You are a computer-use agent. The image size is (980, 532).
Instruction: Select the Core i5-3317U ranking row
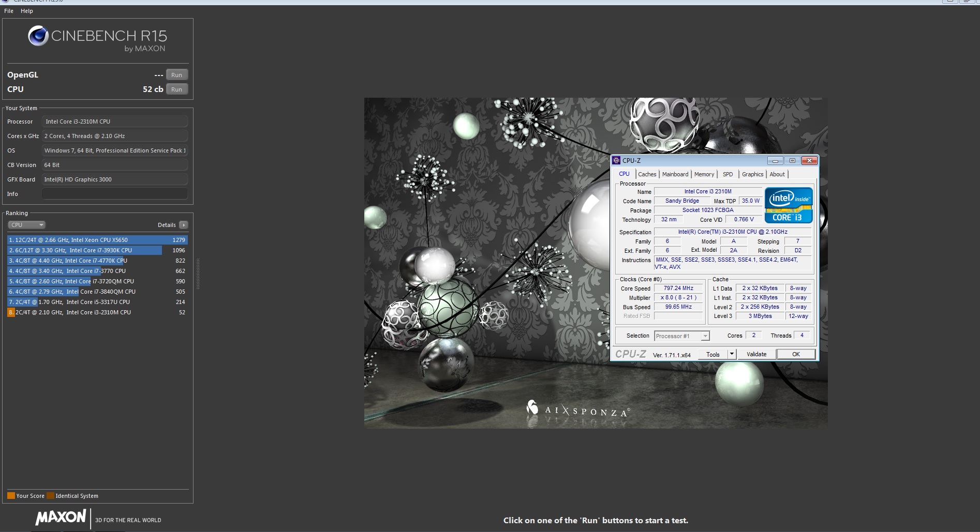coord(97,302)
